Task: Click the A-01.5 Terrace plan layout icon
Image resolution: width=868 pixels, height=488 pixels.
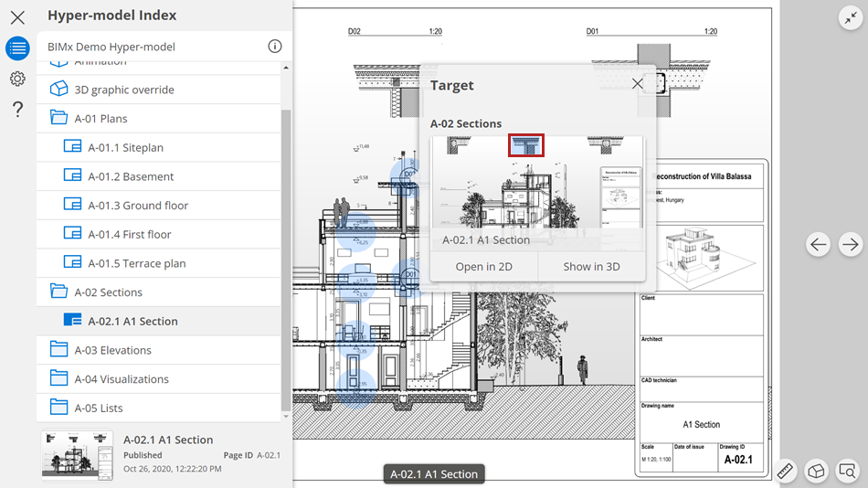Action: click(x=72, y=261)
